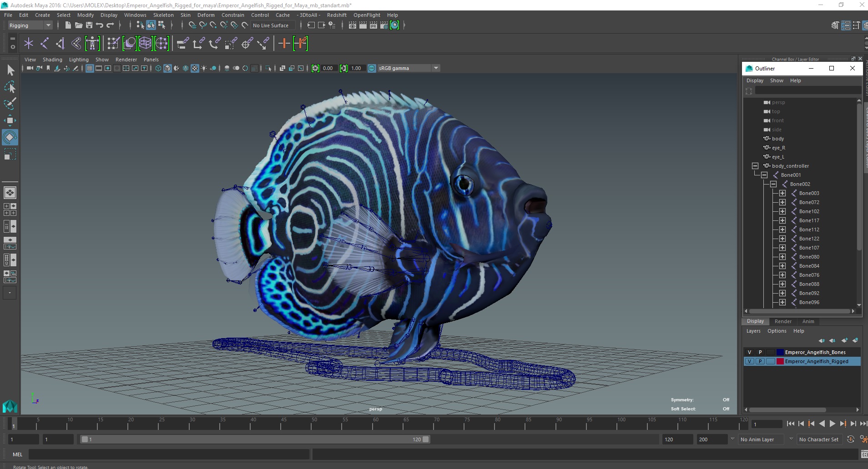
Task: Select the arrow Select tool
Action: click(x=10, y=70)
